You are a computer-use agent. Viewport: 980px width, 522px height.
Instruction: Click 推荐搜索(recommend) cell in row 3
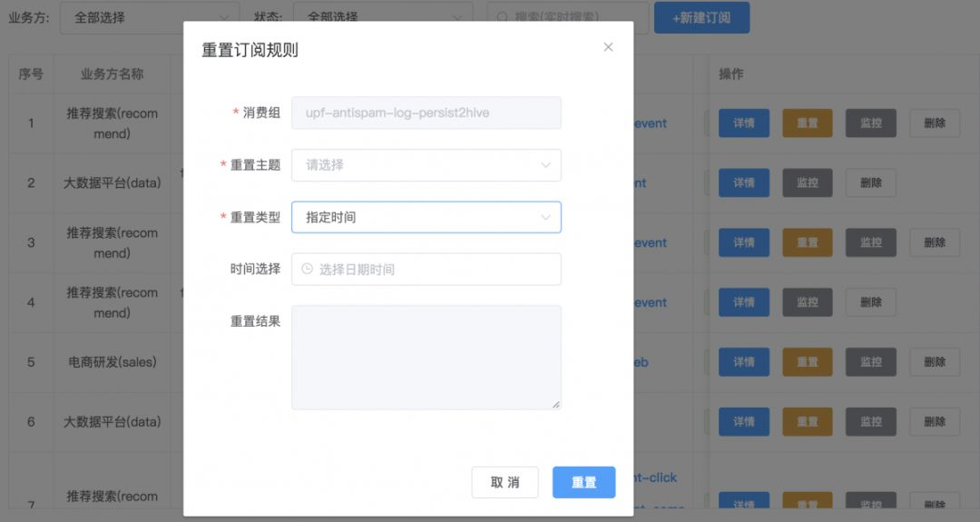pos(112,242)
